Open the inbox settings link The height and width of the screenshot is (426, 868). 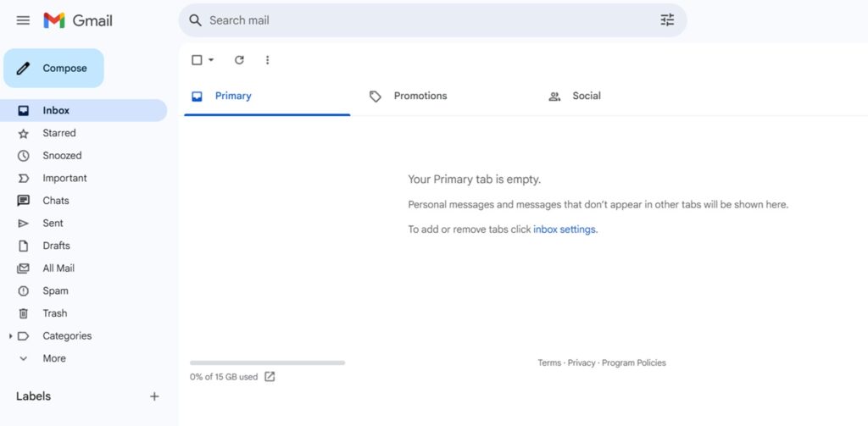[564, 229]
